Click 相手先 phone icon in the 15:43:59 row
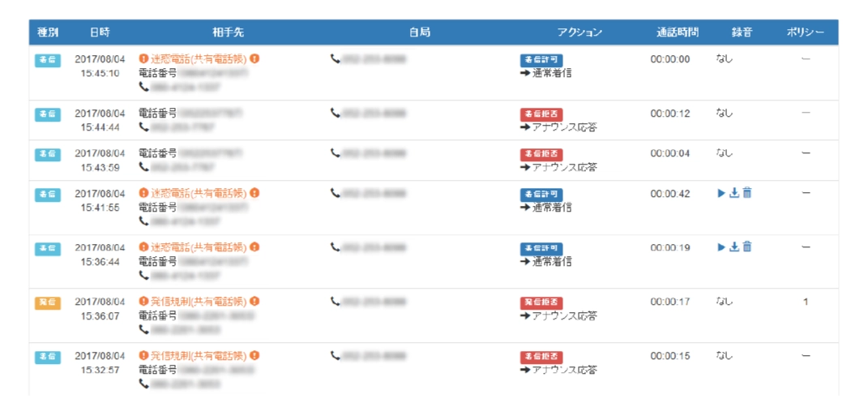868x407 pixels. (144, 167)
